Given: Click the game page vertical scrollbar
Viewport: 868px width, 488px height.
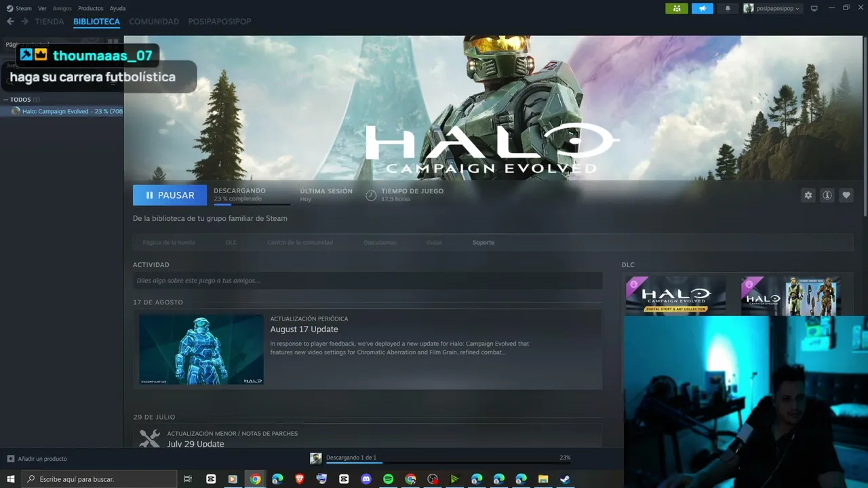Looking at the screenshot, I should (864, 127).
